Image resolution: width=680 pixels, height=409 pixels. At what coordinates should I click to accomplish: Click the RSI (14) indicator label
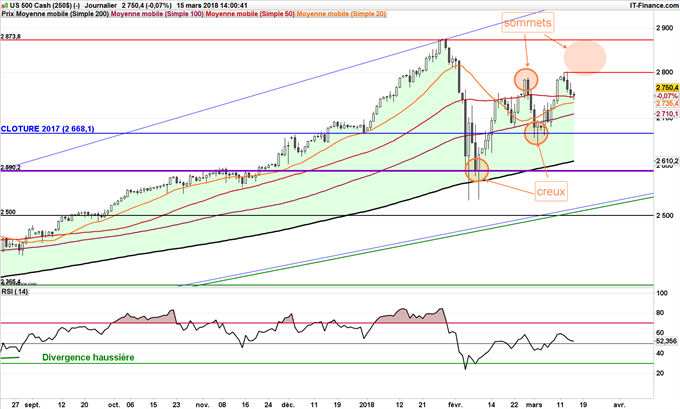[x=15, y=291]
